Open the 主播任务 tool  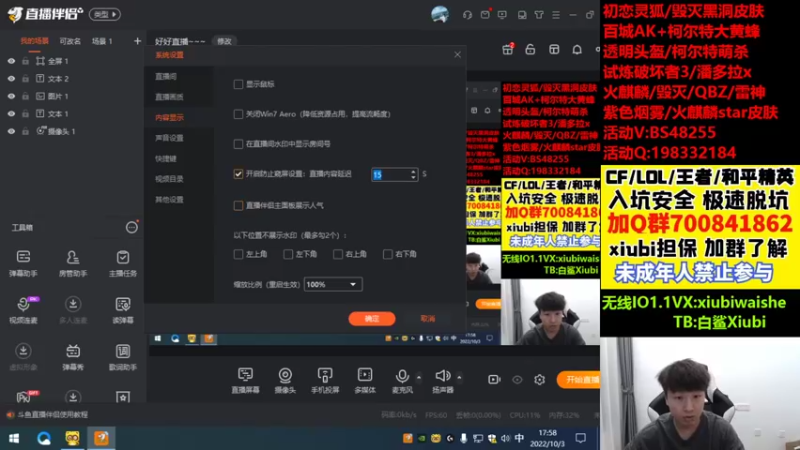[x=122, y=263]
